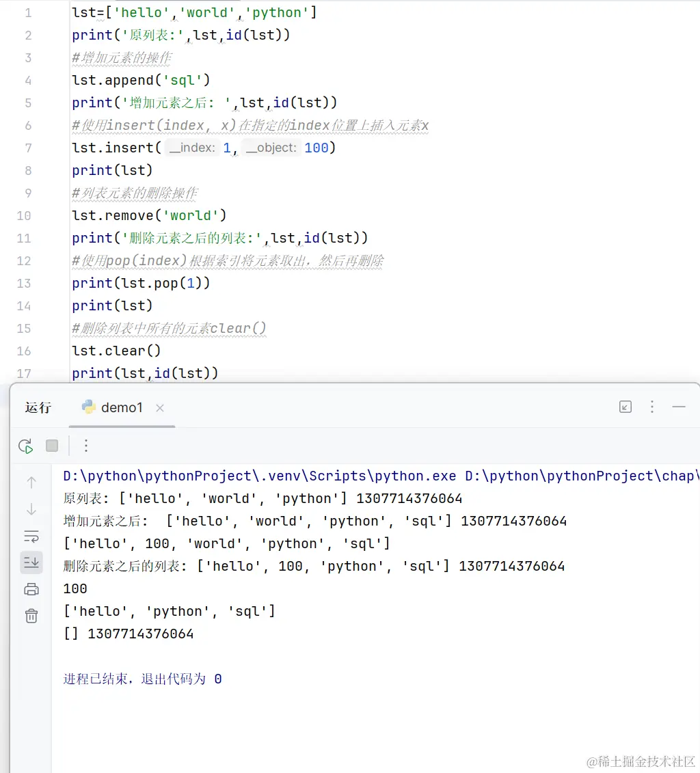Screen dimensions: 700x773
Task: Click the print(lst.pop(1)) code line
Action: (141, 284)
